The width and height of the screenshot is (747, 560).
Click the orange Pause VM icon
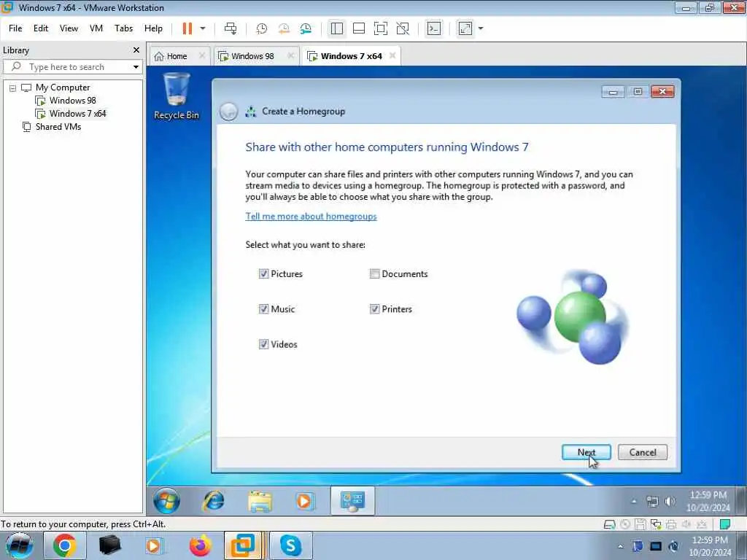[x=187, y=28]
